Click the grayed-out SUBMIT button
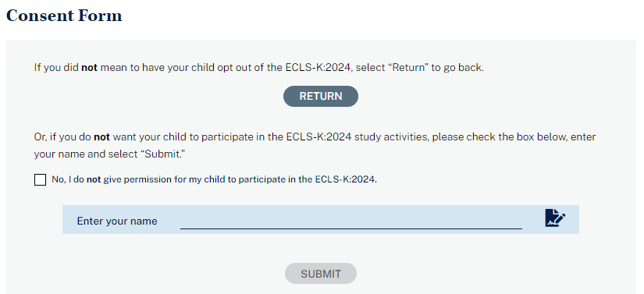The width and height of the screenshot is (644, 294). (320, 274)
